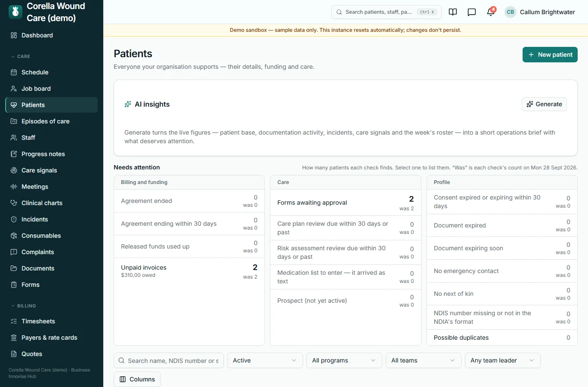588x387 pixels.
Task: Click the Episodes of care folder icon
Action: [x=14, y=121]
